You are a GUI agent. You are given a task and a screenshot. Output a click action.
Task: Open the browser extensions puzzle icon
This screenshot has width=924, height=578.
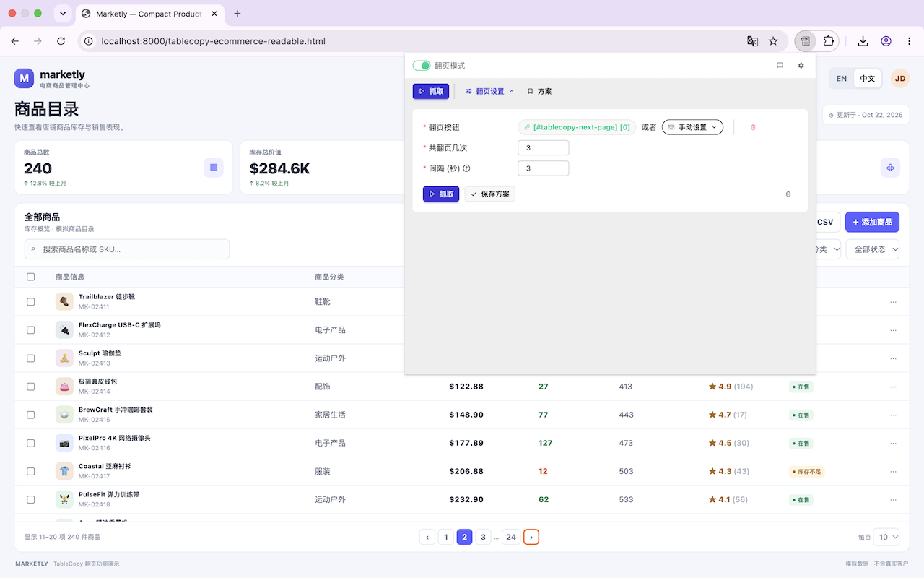tap(829, 41)
